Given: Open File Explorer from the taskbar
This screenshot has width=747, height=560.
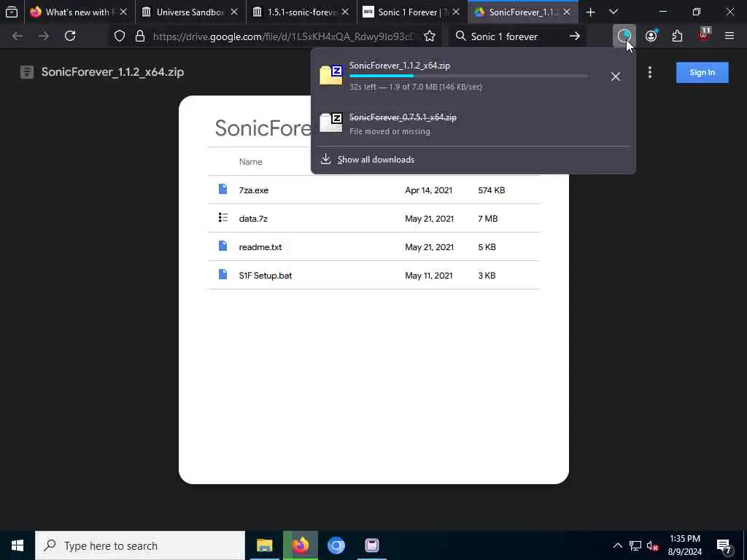Looking at the screenshot, I should (264, 545).
